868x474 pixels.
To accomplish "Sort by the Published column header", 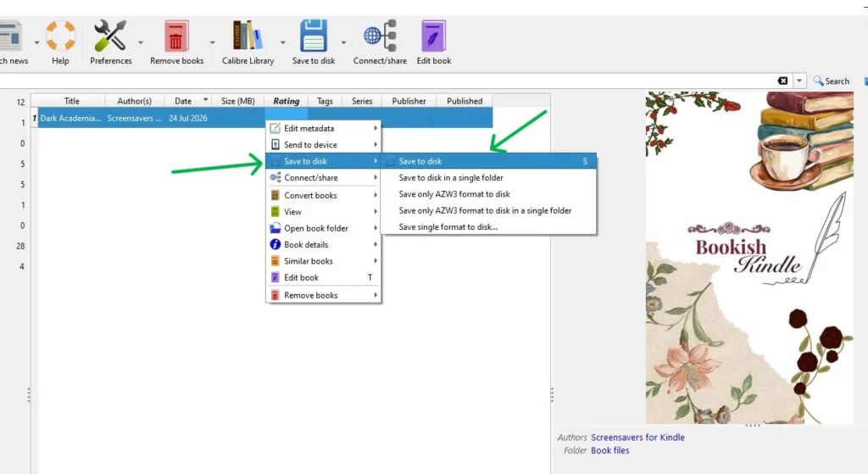I will point(465,101).
